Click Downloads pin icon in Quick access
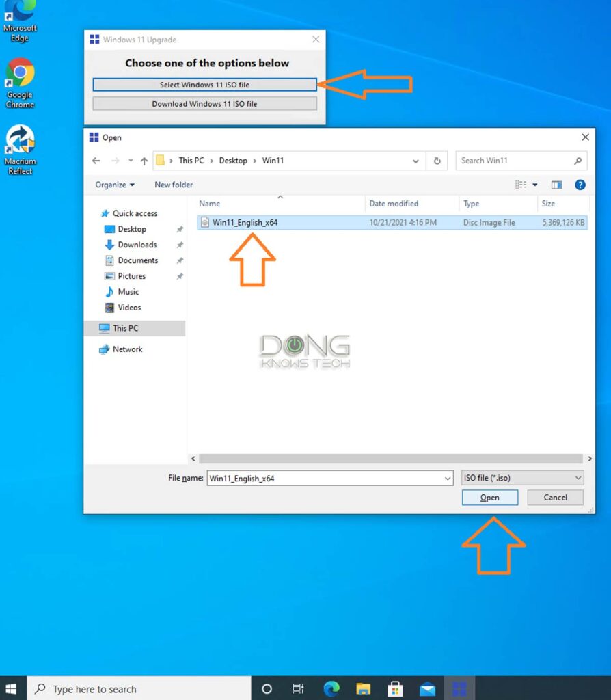This screenshot has width=611, height=700. [180, 245]
